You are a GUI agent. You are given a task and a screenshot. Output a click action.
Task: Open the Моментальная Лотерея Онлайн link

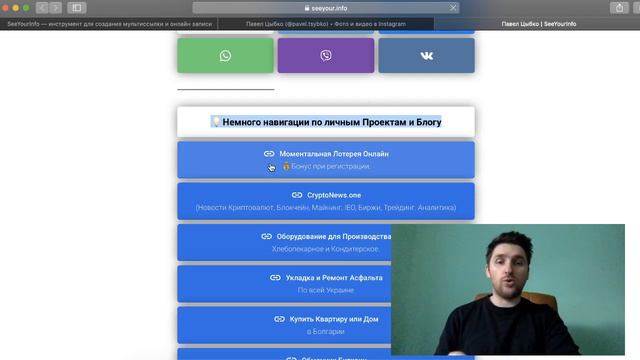[326, 160]
